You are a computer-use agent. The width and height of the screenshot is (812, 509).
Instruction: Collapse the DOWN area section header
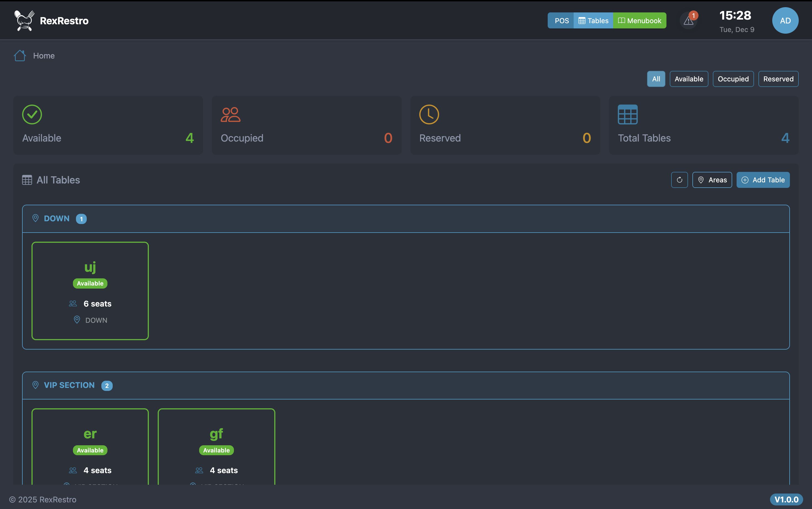406,219
